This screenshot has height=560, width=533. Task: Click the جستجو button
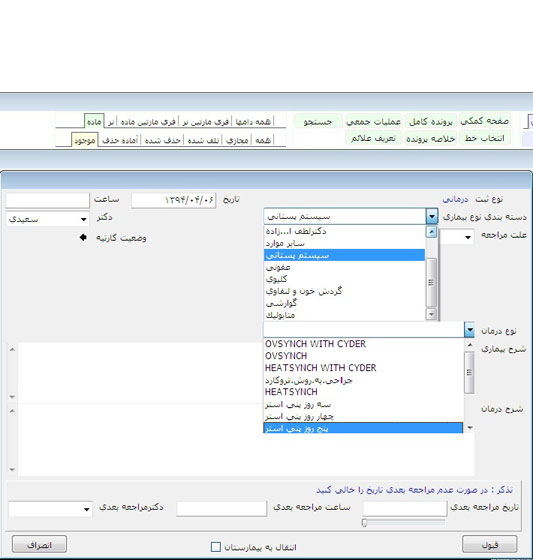[x=318, y=121]
